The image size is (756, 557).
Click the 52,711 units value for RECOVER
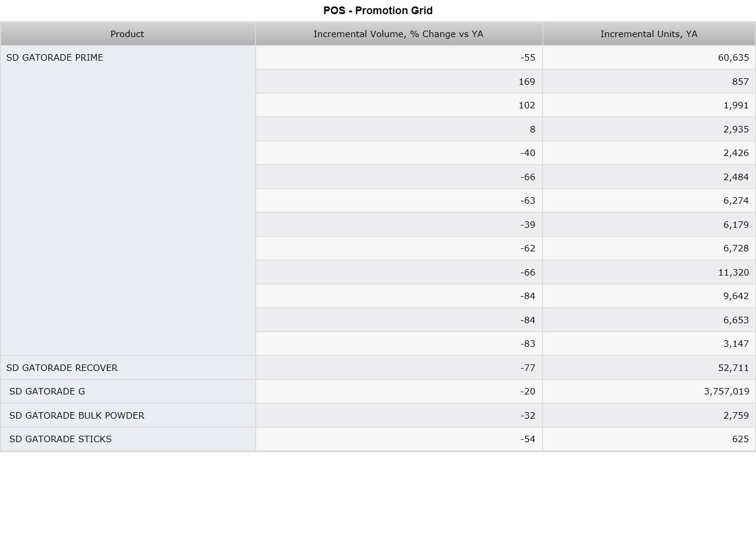tap(649, 367)
